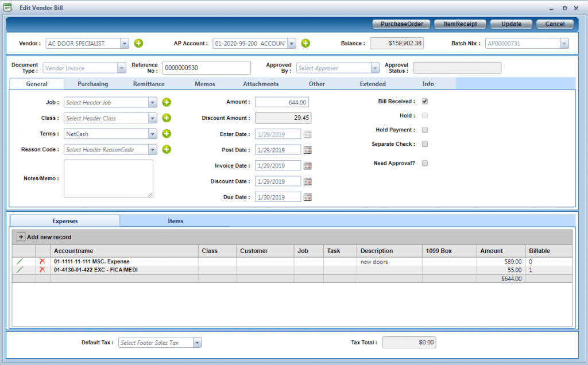Uncheck the Bill Received checkbox
588x365 pixels.
tap(425, 102)
